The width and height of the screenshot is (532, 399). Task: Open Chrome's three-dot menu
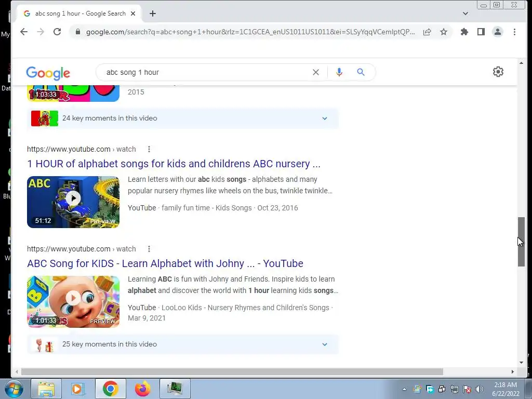tap(514, 32)
